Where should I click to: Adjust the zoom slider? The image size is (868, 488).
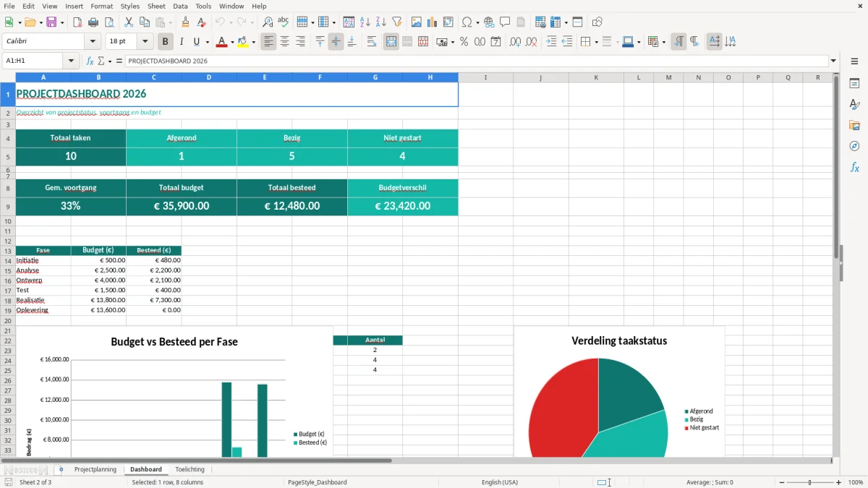(810, 482)
